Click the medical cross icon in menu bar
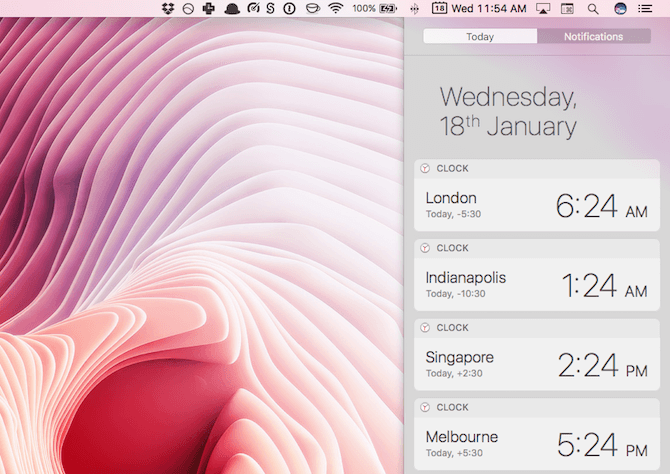 207,8
